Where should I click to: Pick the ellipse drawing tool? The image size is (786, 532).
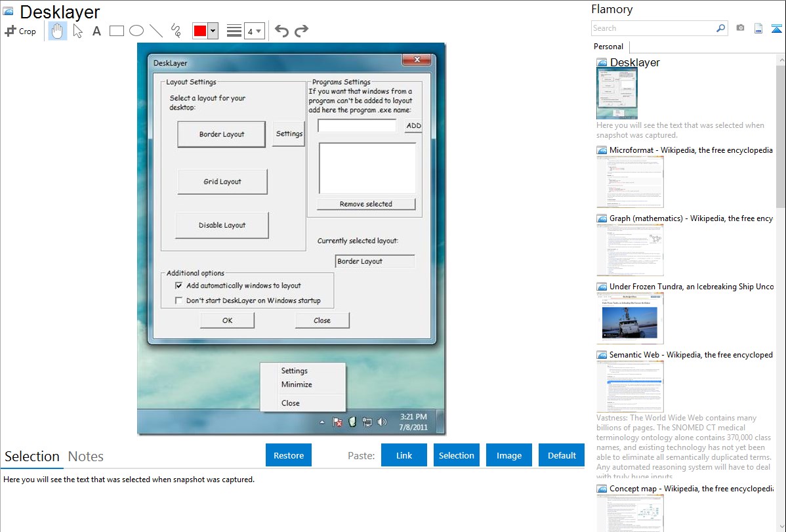point(136,31)
